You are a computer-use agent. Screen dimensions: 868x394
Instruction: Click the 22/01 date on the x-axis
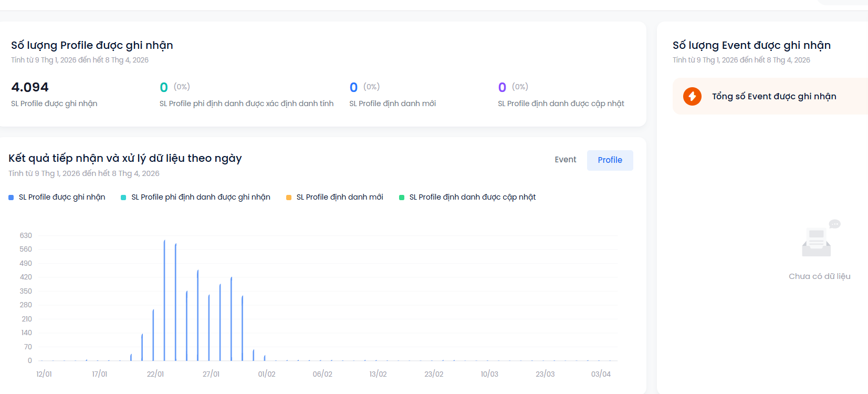155,374
